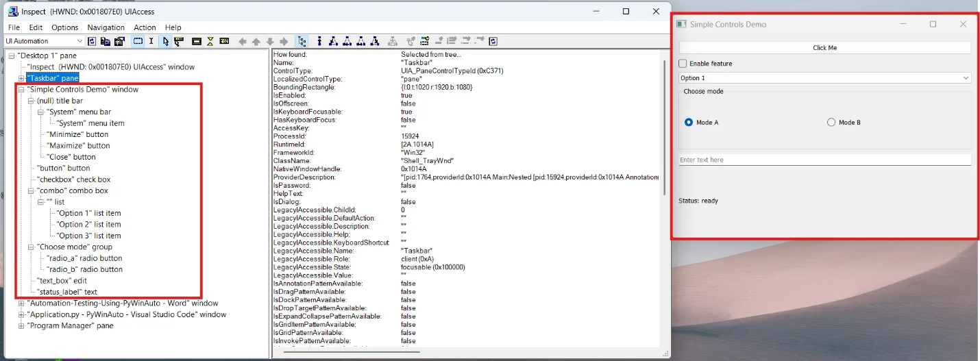Toggle the show tree icon in the toolbar
Screen dimensions: 980x361
[302, 41]
